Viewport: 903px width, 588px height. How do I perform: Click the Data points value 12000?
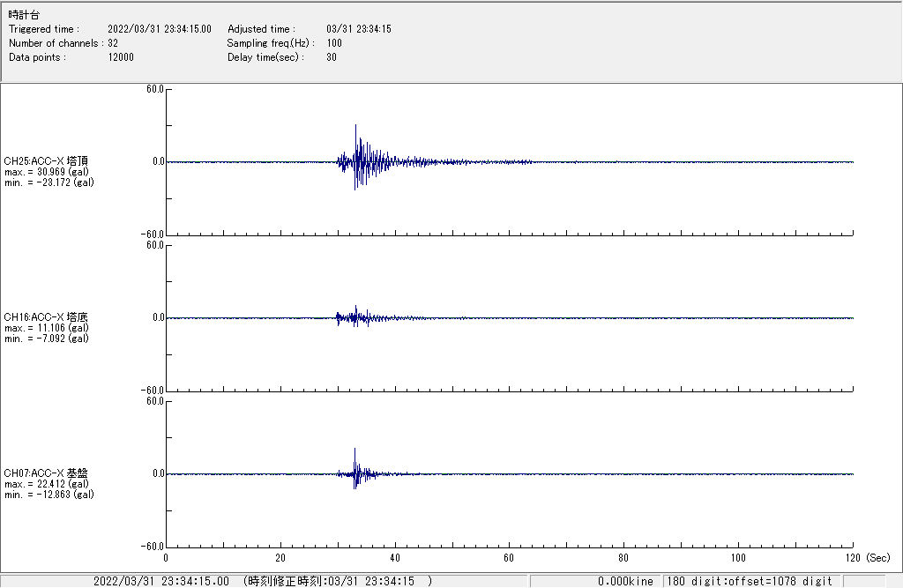coord(121,57)
